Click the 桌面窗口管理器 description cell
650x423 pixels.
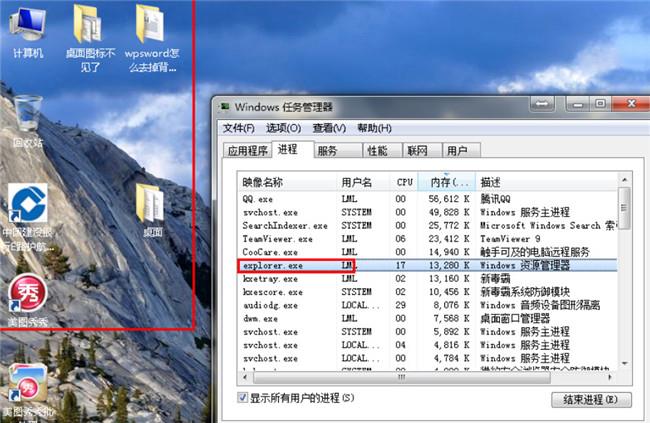tap(515, 318)
